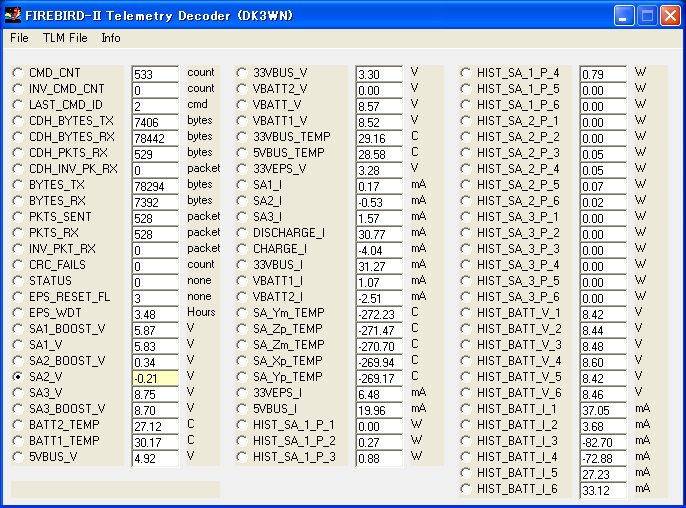686x508 pixels.
Task: Select the SA_Yp_TEMP radio button
Action: (242, 377)
